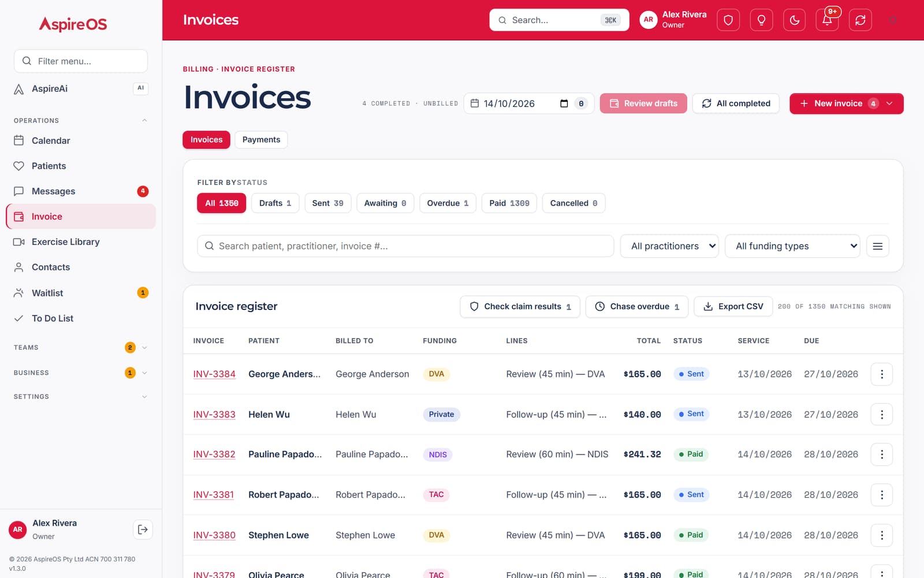Viewport: 924px width, 578px height.
Task: Open row actions menu for INV-3381
Action: [881, 495]
